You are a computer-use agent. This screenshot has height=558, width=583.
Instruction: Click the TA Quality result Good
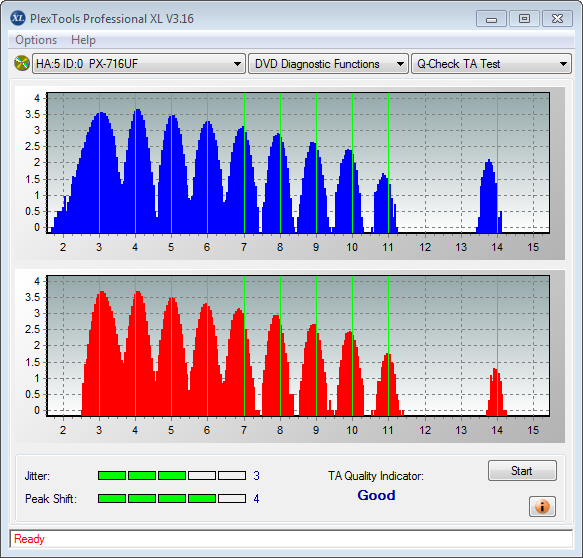(x=376, y=495)
